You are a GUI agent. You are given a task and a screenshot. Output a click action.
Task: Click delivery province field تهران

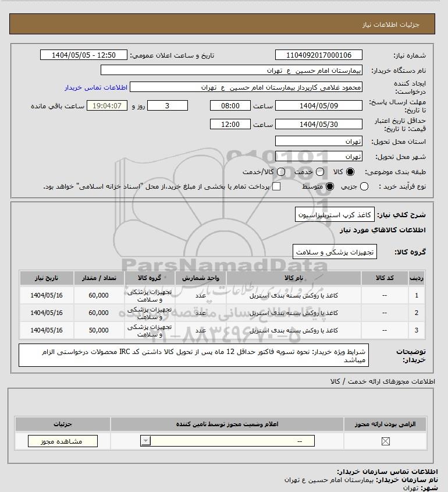pos(318,141)
